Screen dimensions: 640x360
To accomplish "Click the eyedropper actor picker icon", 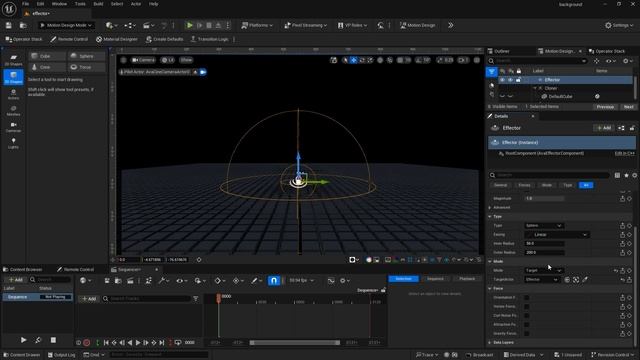I will (585, 280).
